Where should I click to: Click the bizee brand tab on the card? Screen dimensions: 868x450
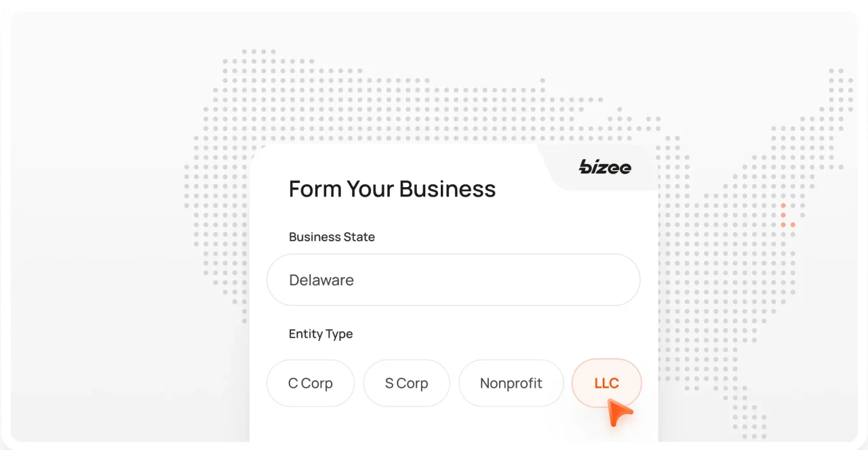(597, 167)
